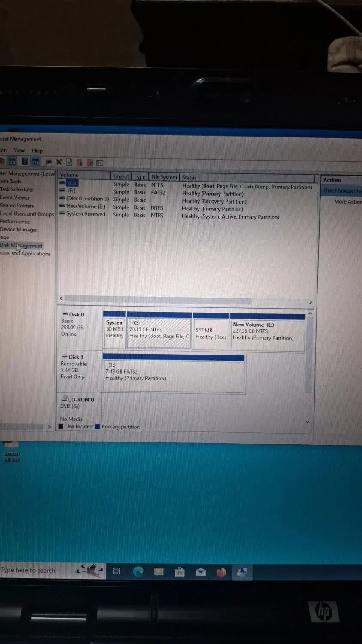Select Local Users and Groups node
362x644 pixels.
(x=27, y=213)
